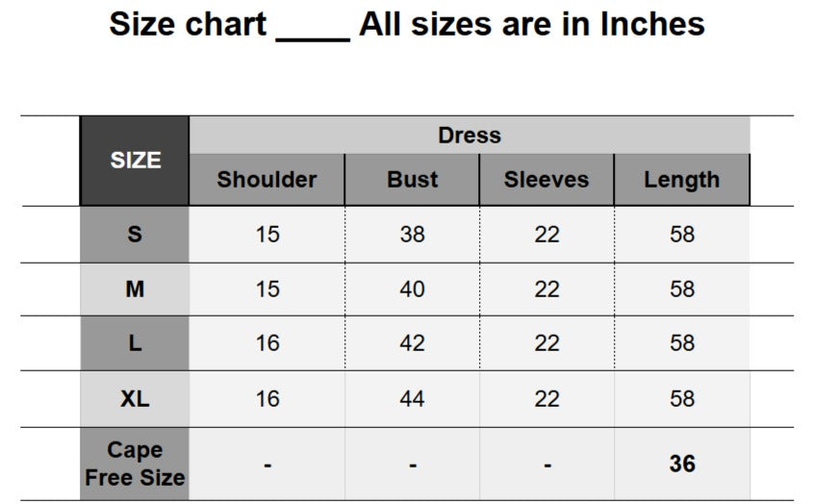
Task: Click the bust value 40 for size M
Action: 412,290
